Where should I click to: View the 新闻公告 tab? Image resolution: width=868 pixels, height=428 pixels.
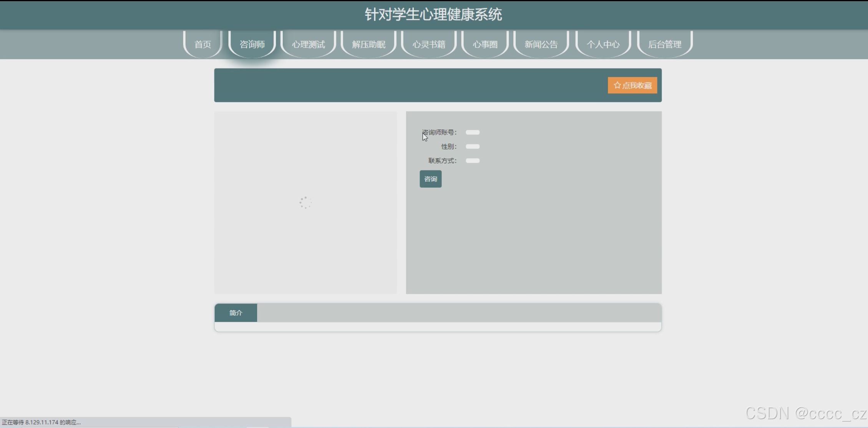pyautogui.click(x=541, y=44)
